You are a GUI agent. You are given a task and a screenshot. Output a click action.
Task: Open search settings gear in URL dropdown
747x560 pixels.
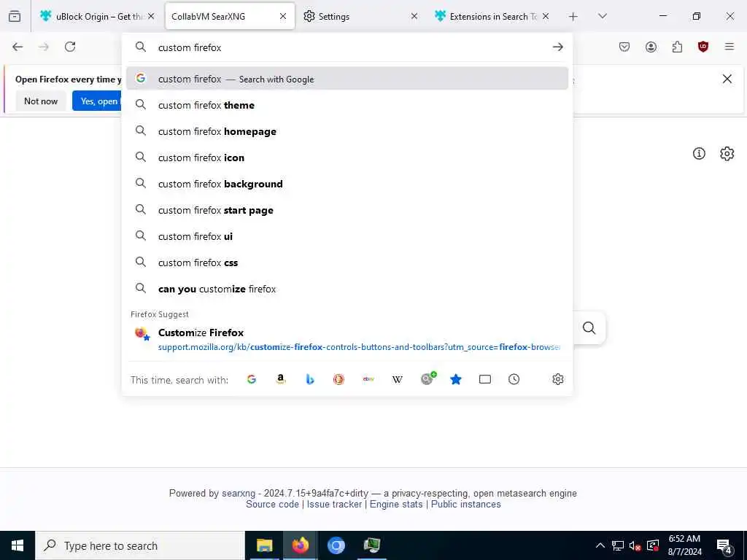pos(558,379)
